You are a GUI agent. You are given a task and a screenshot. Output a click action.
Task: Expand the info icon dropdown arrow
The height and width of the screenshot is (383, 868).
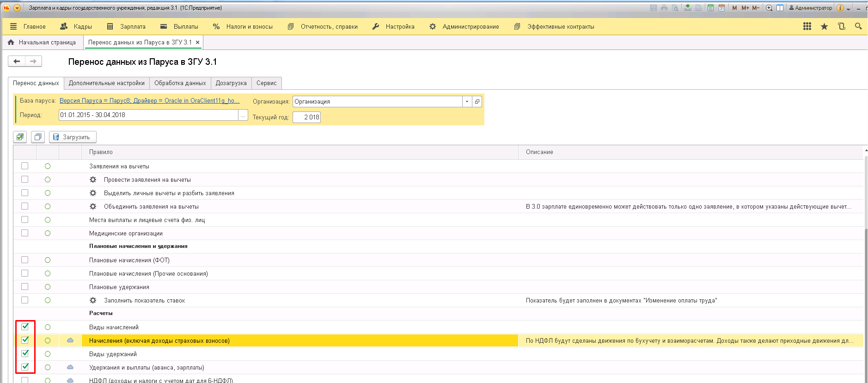click(x=849, y=8)
